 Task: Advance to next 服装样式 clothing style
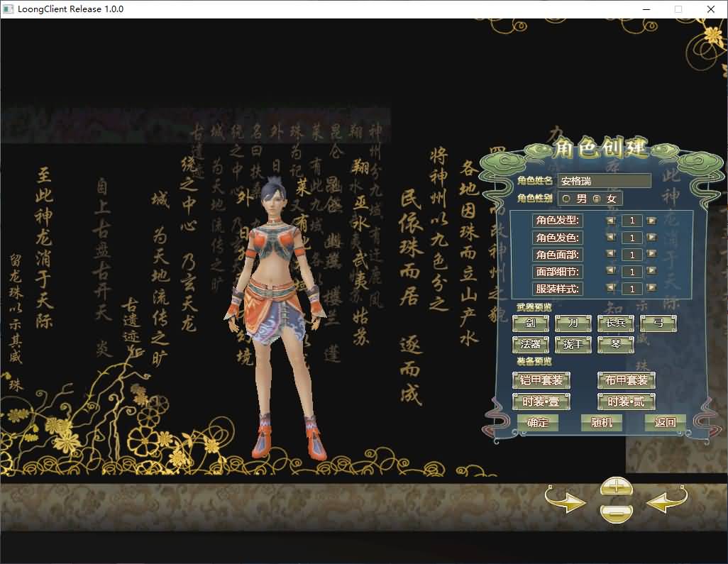tap(651, 289)
